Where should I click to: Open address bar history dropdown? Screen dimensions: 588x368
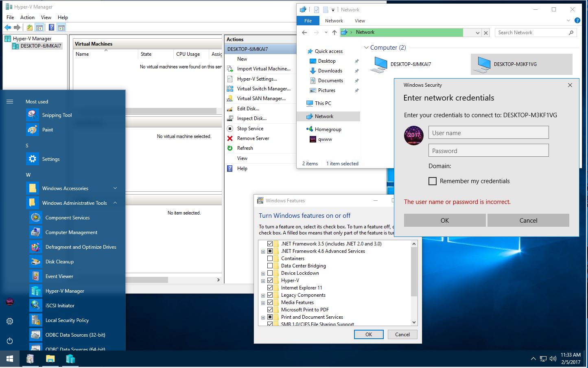(478, 33)
